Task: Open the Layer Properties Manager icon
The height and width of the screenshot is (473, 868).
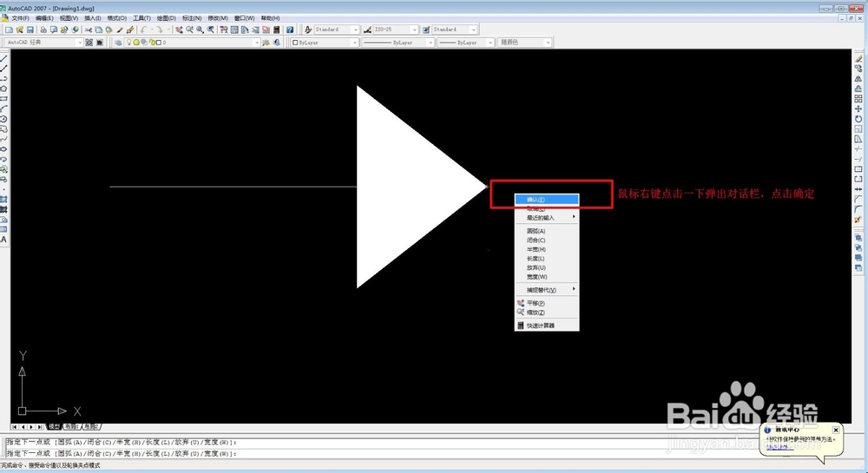Action: click(x=118, y=42)
